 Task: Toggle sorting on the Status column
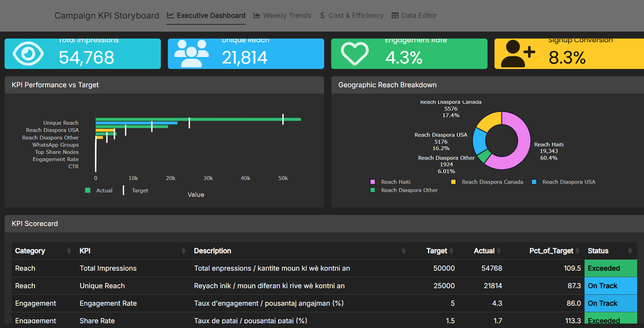point(599,251)
